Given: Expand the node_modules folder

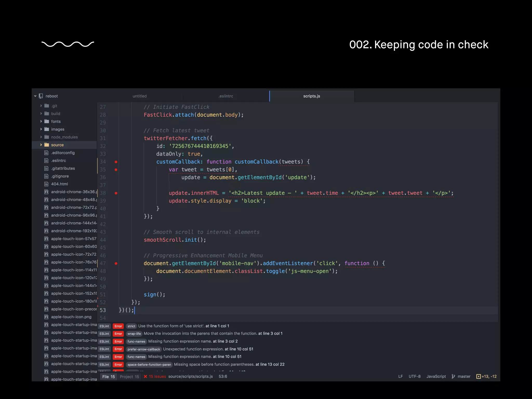Looking at the screenshot, I should (41, 137).
